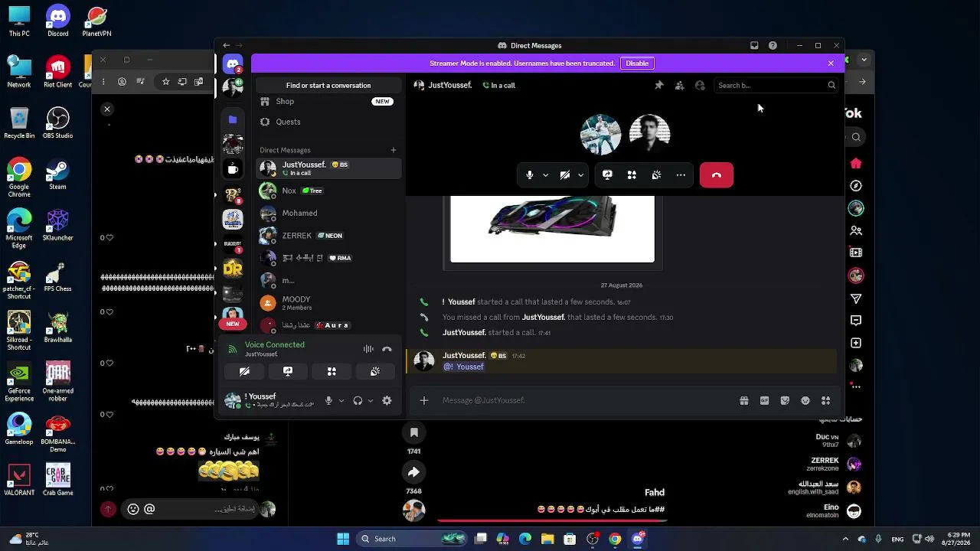This screenshot has width=980, height=551.
Task: Mute microphone in user panel
Action: tap(328, 400)
